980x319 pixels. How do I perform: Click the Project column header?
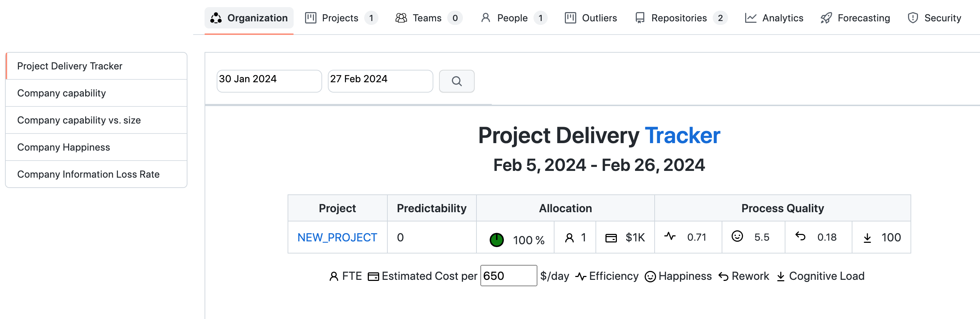pos(337,208)
